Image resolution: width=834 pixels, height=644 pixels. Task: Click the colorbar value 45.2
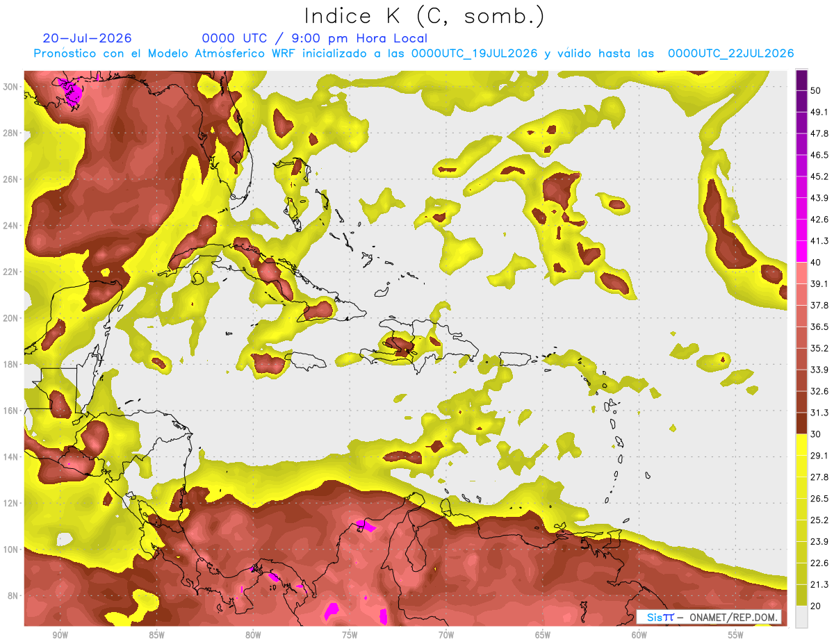[820, 176]
